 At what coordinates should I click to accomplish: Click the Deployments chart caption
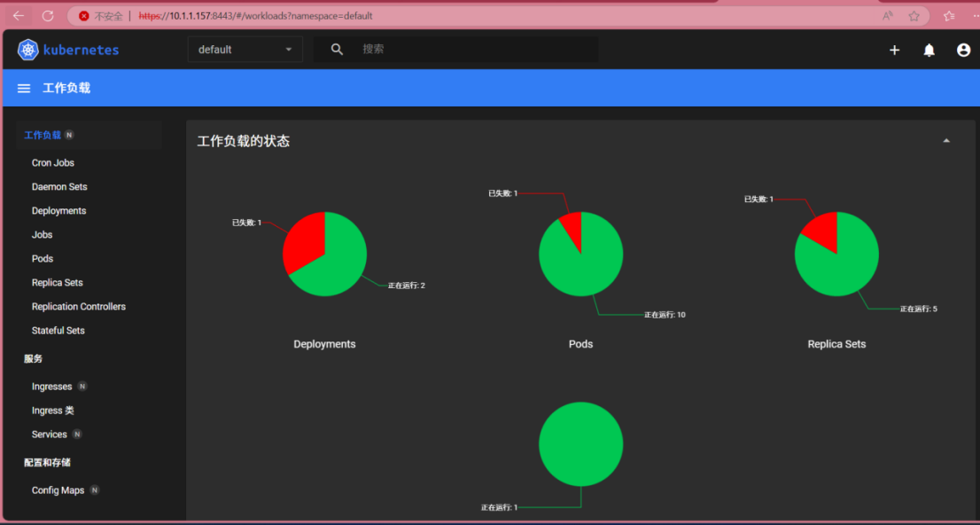point(324,344)
